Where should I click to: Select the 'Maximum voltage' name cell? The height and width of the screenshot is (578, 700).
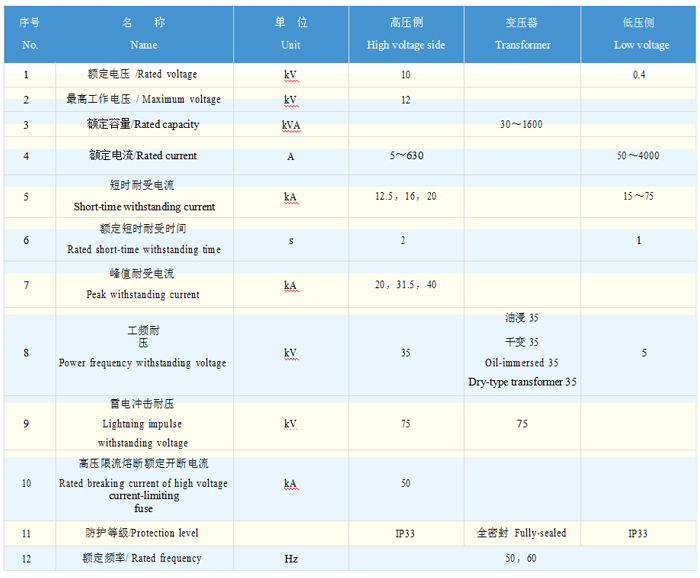[x=143, y=99]
